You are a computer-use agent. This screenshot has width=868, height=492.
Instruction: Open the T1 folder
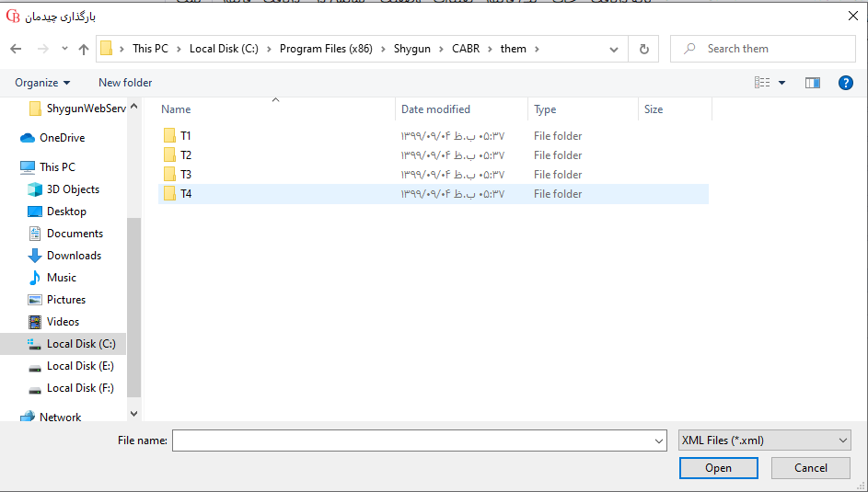(x=185, y=136)
